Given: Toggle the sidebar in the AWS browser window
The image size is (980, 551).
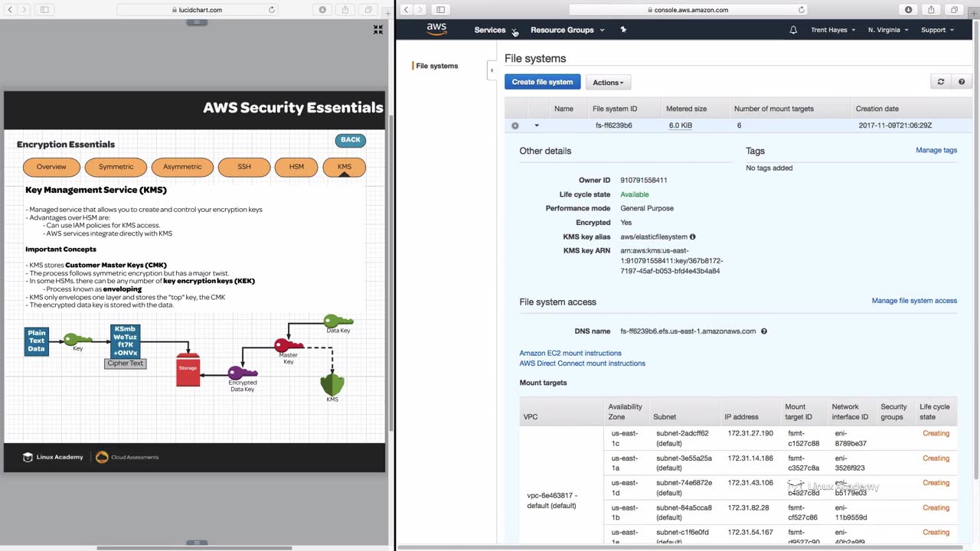Looking at the screenshot, I should pos(440,10).
